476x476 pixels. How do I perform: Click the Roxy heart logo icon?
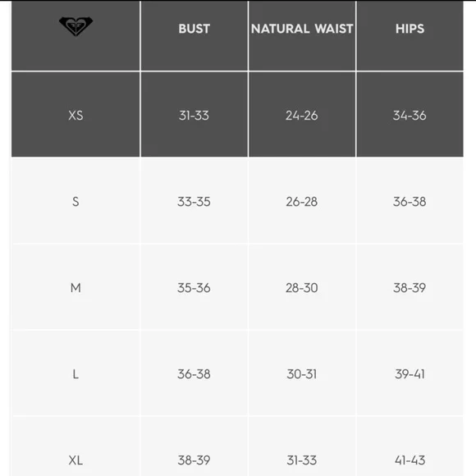click(76, 26)
